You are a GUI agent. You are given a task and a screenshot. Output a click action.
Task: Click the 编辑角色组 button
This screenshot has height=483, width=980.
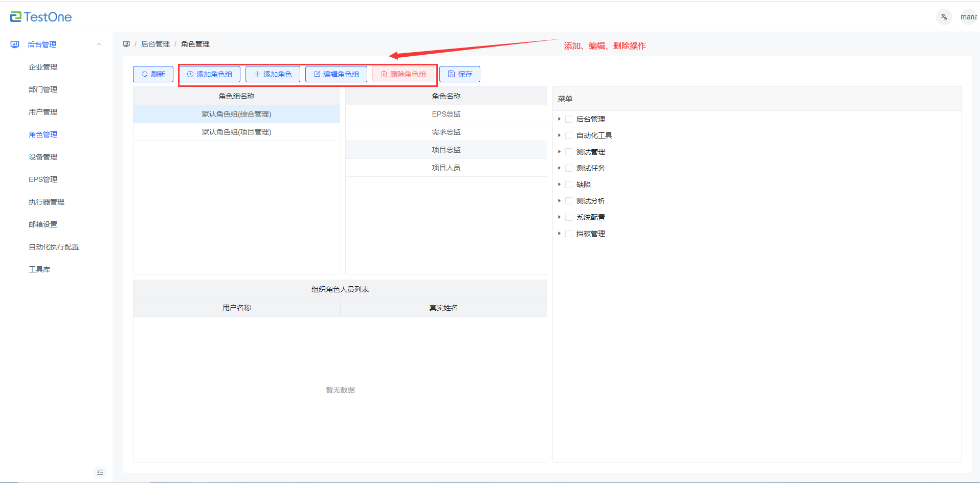(x=336, y=74)
